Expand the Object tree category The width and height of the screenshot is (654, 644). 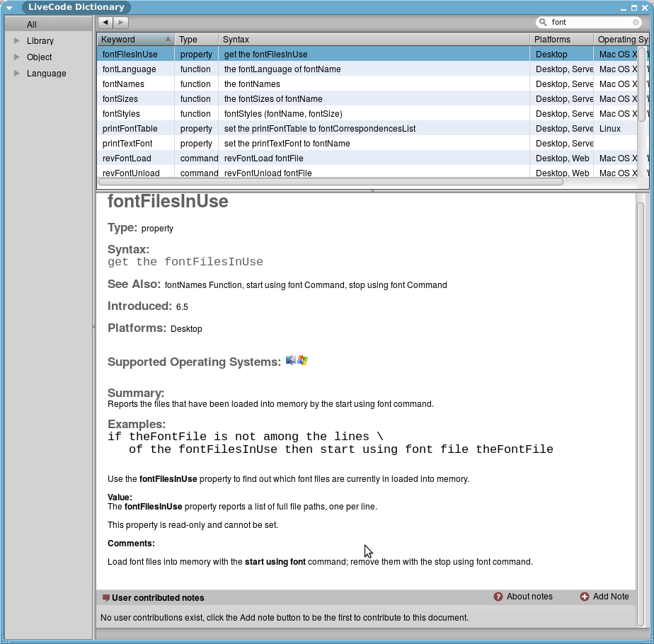(x=17, y=57)
